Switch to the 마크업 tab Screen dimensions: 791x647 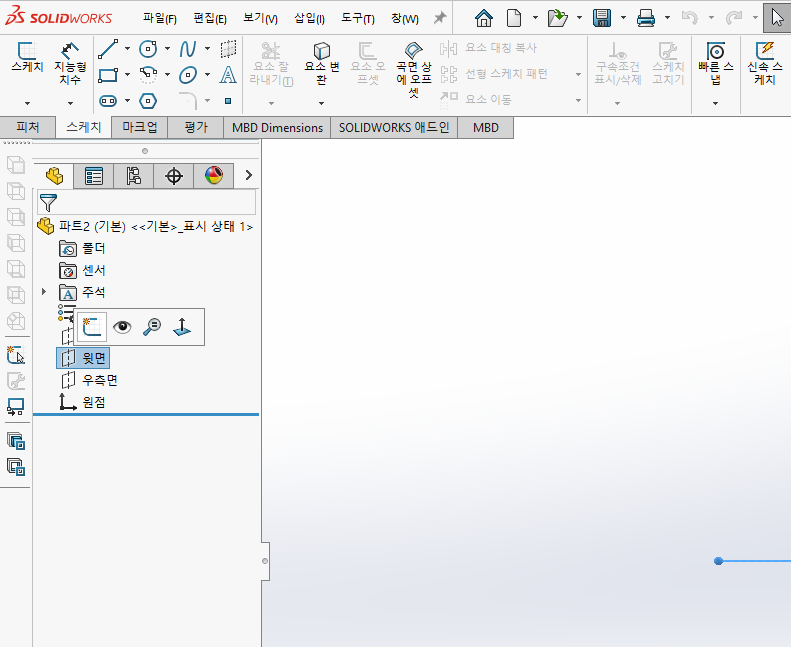[x=139, y=127]
